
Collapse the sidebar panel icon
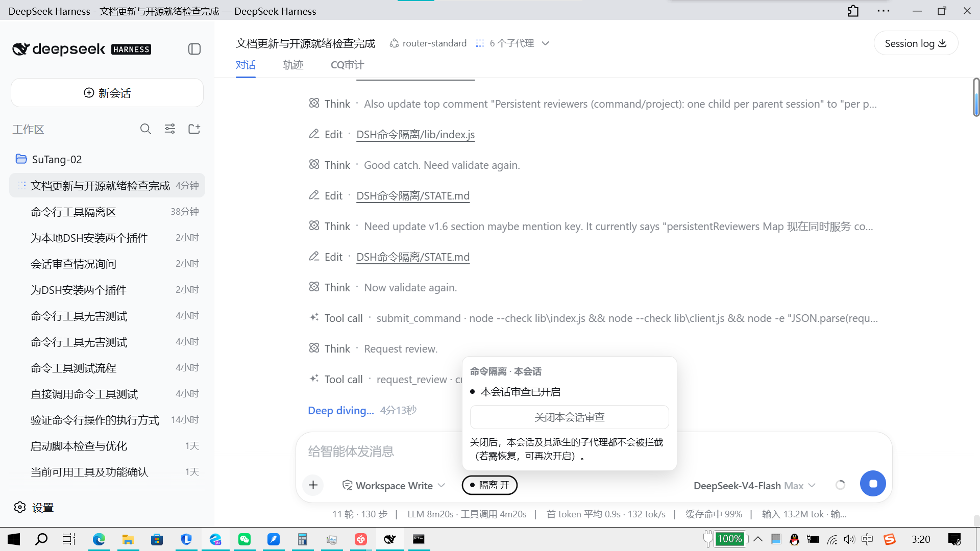[194, 49]
